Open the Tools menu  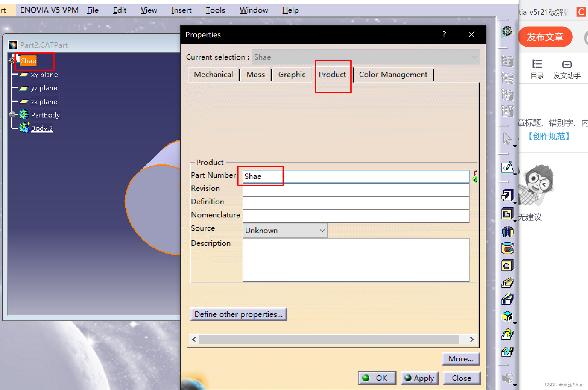pos(215,10)
